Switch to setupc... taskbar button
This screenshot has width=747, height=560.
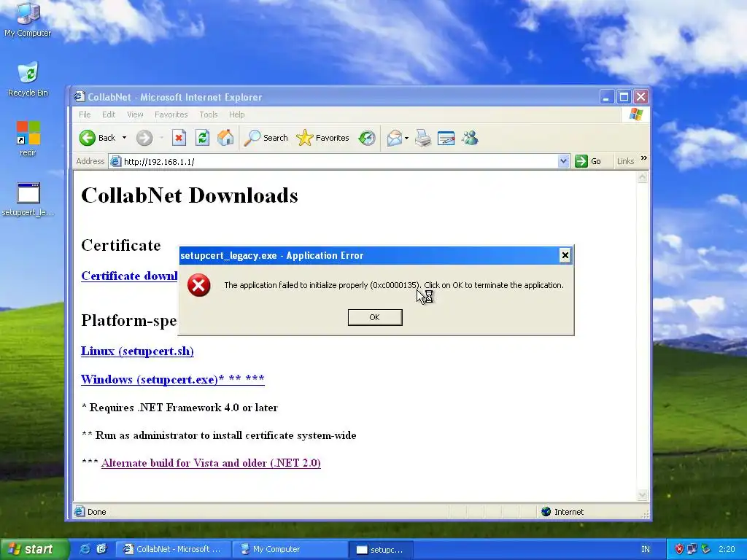pyautogui.click(x=382, y=550)
